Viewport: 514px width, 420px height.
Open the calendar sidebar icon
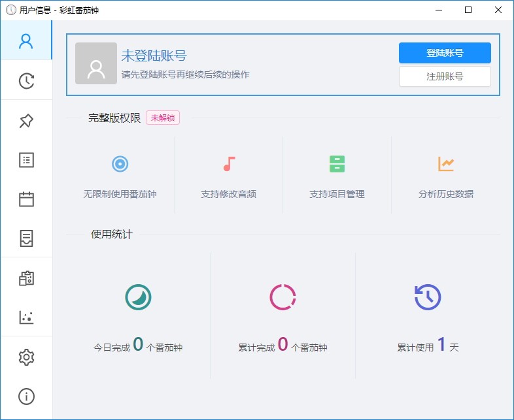[26, 199]
